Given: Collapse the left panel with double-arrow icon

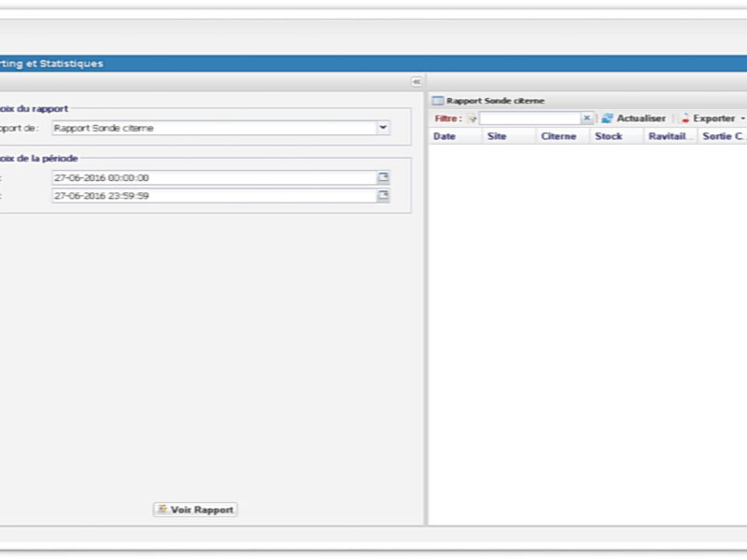Looking at the screenshot, I should (416, 82).
